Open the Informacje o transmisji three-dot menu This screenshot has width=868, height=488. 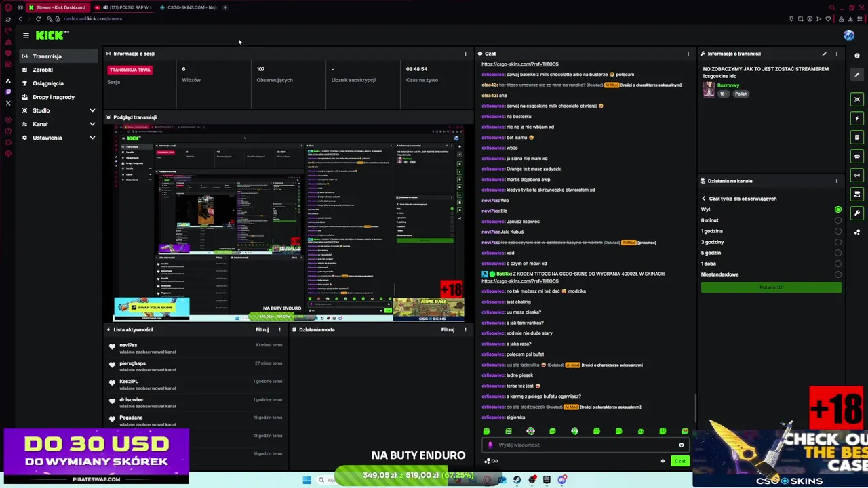coord(837,54)
